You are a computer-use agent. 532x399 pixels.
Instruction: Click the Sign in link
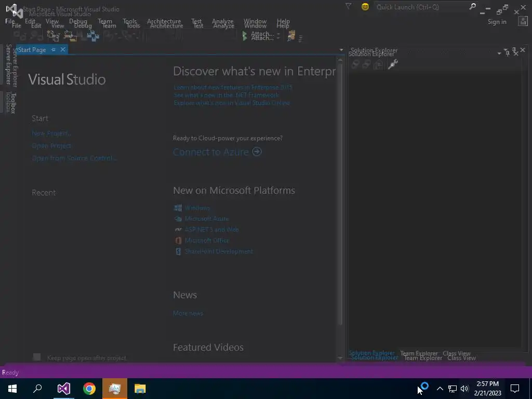[x=497, y=22]
